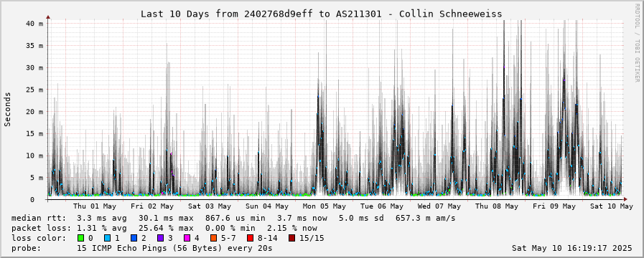Click the purple loss color 3 swatch
Image resolution: width=644 pixels, height=258 pixels.
(160, 238)
